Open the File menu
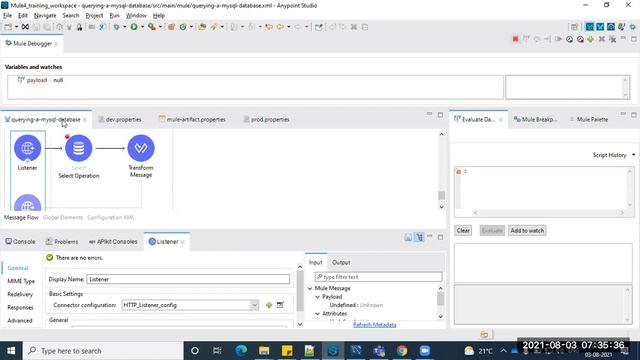640x360 pixels. 7,16
